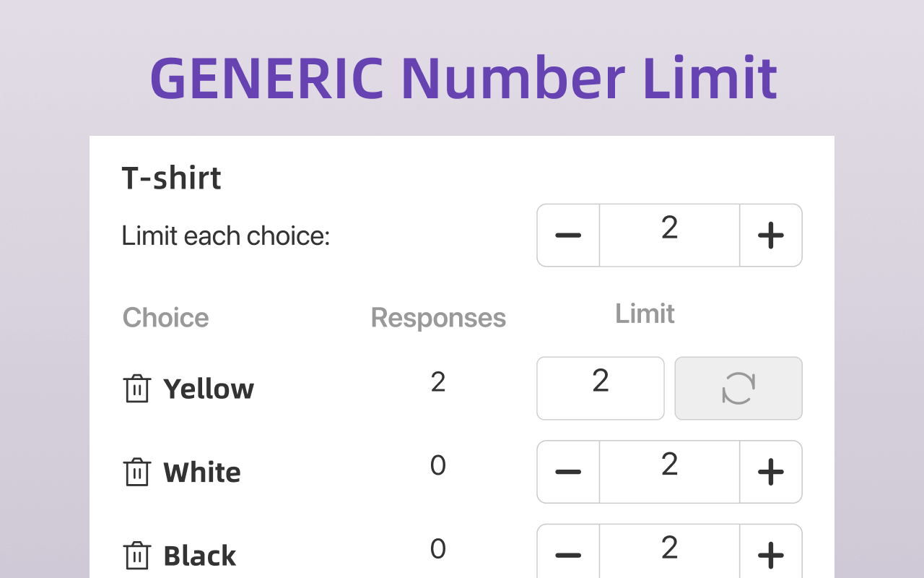The height and width of the screenshot is (578, 924).
Task: Click the Responses column header
Action: coord(438,318)
